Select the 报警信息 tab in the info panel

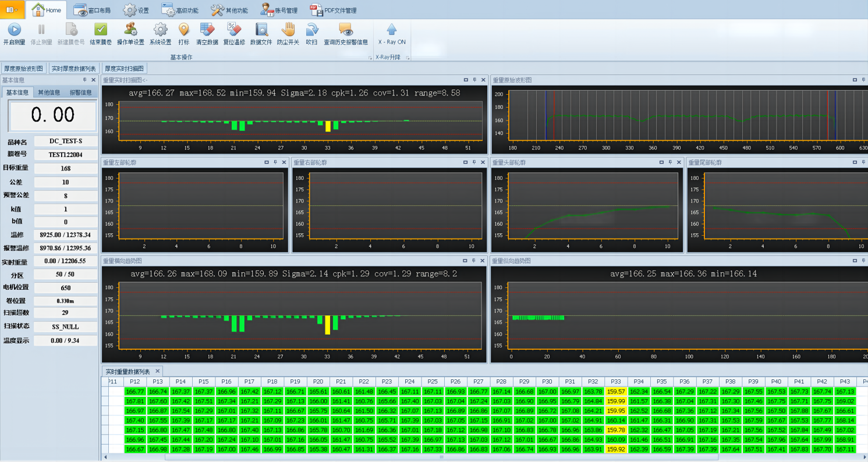[x=80, y=93]
